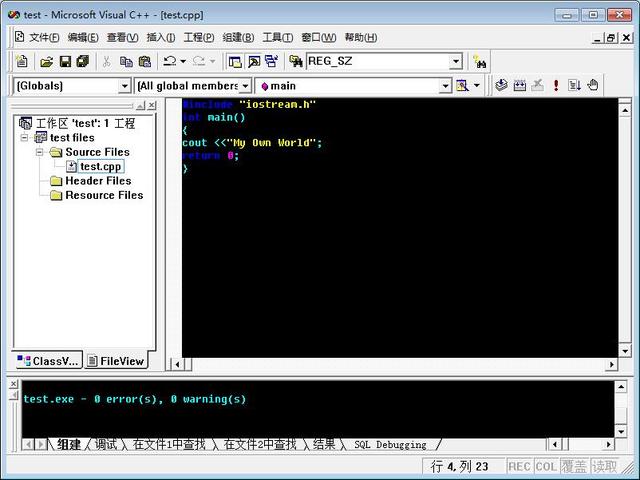640x480 pixels.
Task: Click the output pane scrollbar up arrow
Action: click(x=621, y=386)
